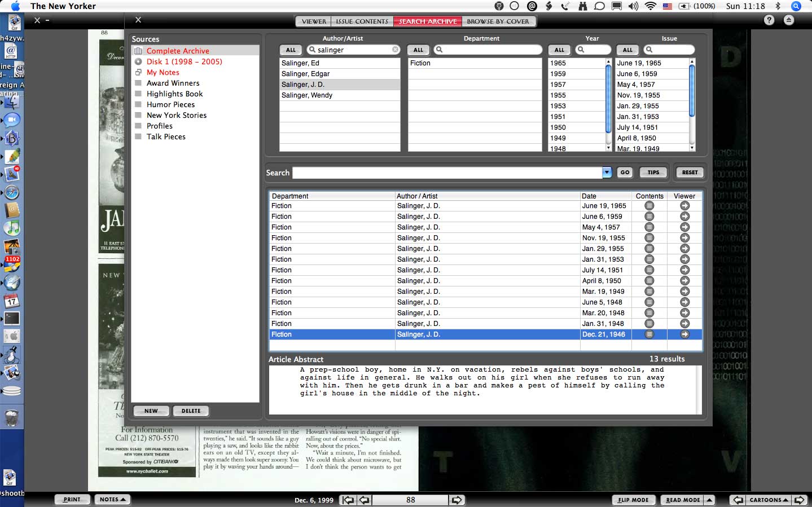Open the Cartoons popup menu
The width and height of the screenshot is (812, 507).
pyautogui.click(x=768, y=500)
